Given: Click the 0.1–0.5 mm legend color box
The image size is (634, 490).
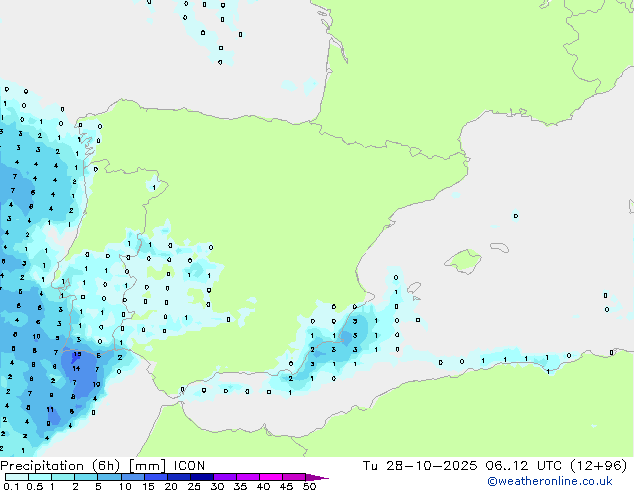Looking at the screenshot, I should click(x=17, y=477).
